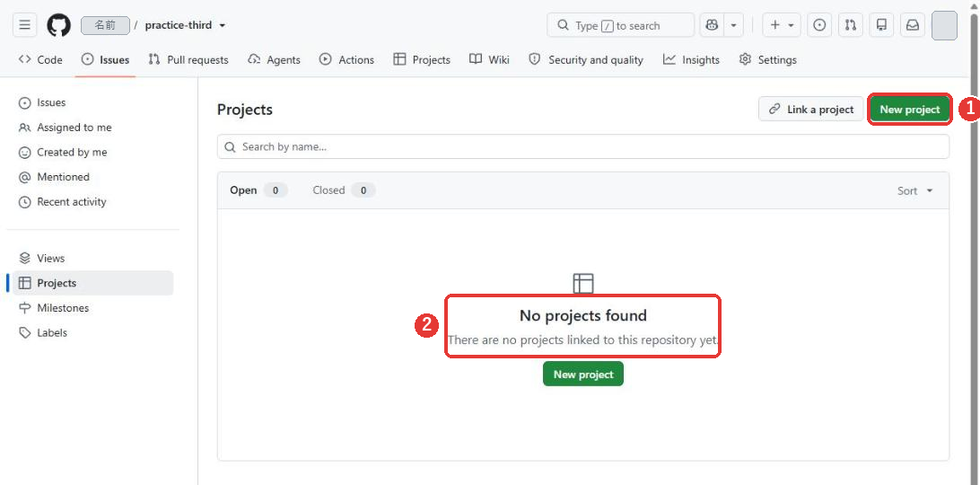Expand the Copilot dropdown arrow
This screenshot has width=980, height=485.
(x=734, y=25)
